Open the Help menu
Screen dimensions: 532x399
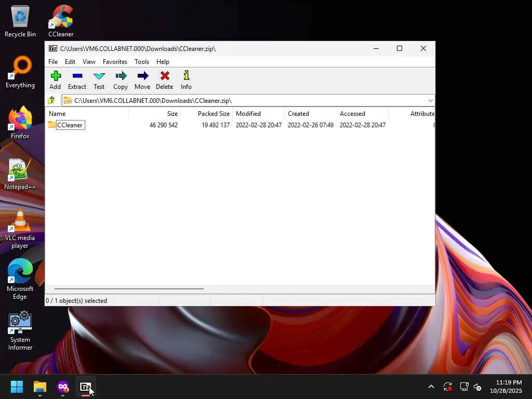point(163,62)
